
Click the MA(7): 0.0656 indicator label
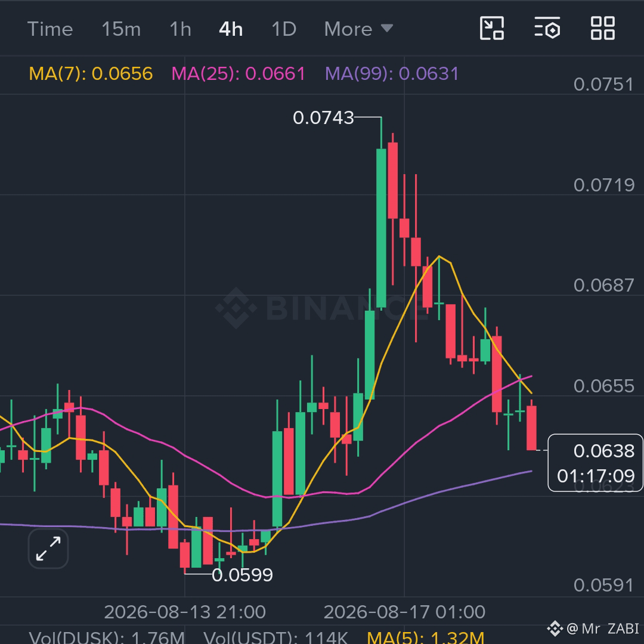click(x=91, y=74)
